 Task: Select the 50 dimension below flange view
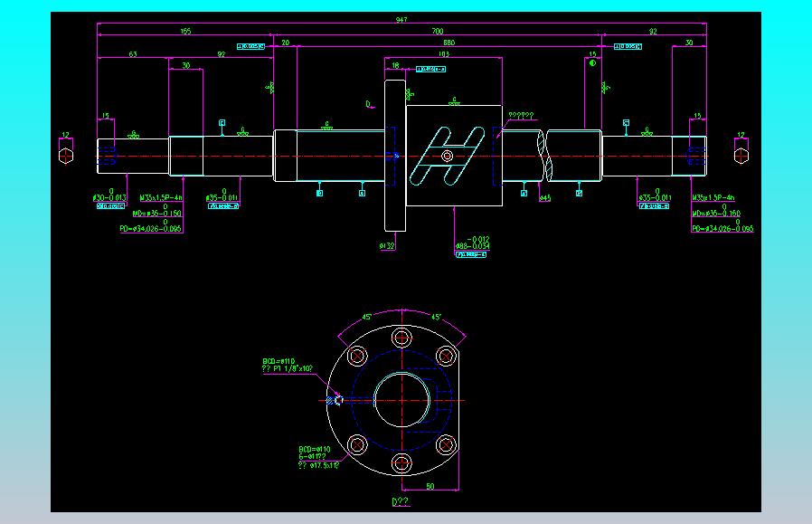[x=430, y=486]
